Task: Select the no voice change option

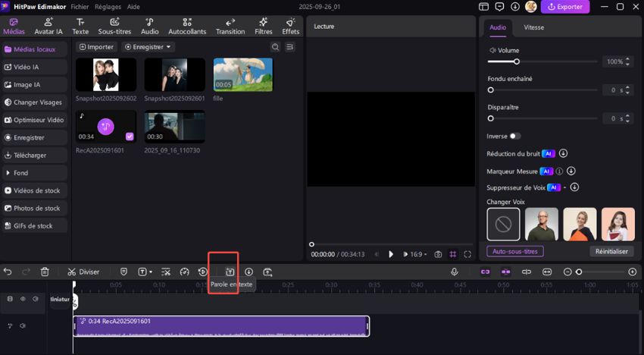Action: tap(503, 225)
